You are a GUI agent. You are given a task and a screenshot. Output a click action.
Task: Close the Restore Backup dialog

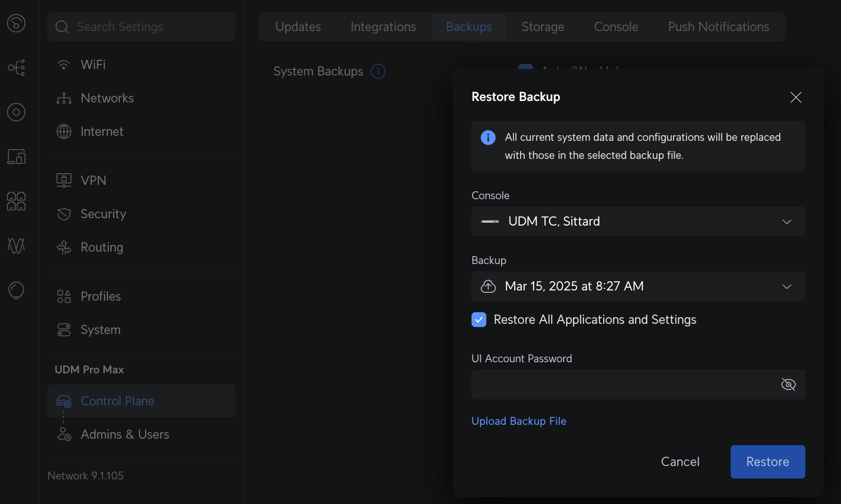pyautogui.click(x=796, y=97)
